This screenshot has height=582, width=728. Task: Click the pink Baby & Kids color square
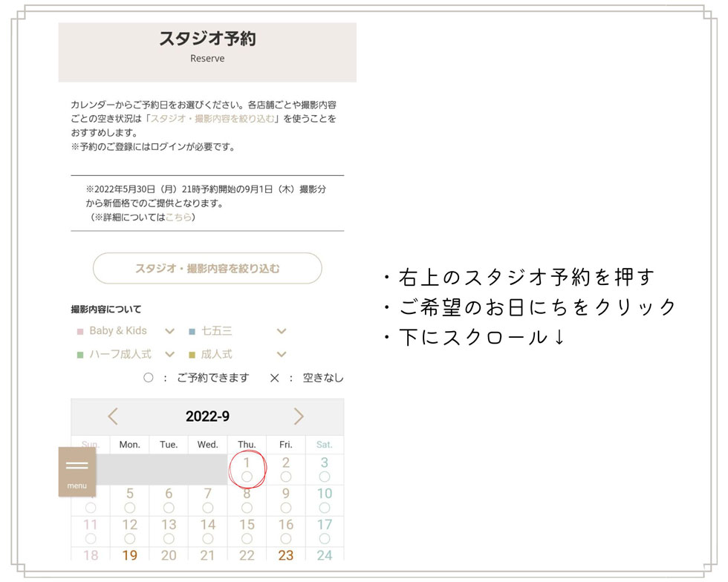[80, 332]
